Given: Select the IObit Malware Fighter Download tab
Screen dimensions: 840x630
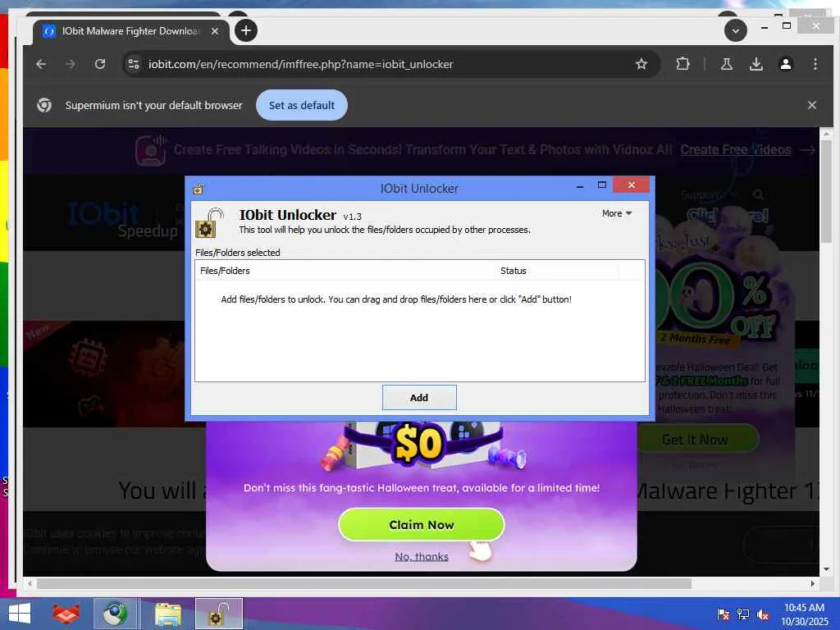Looking at the screenshot, I should pyautogui.click(x=130, y=31).
